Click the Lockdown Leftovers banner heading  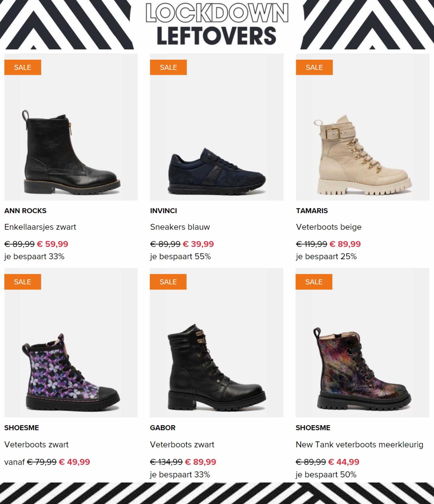pos(217,24)
